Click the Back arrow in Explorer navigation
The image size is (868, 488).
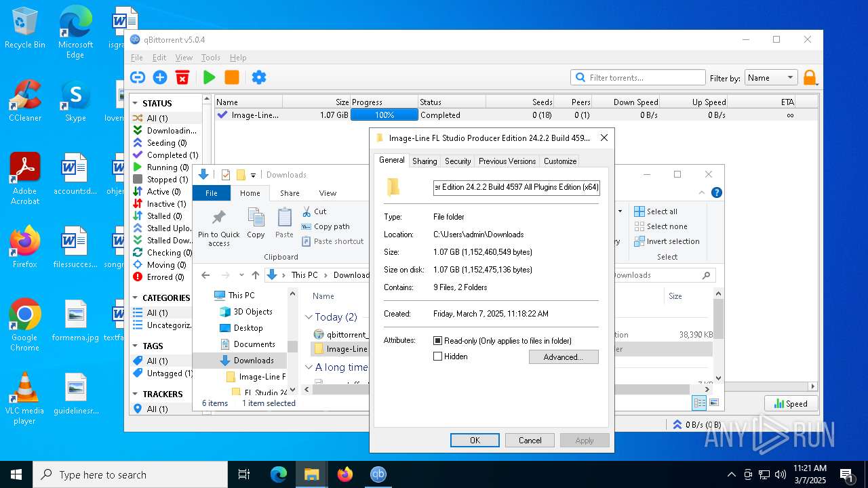205,275
